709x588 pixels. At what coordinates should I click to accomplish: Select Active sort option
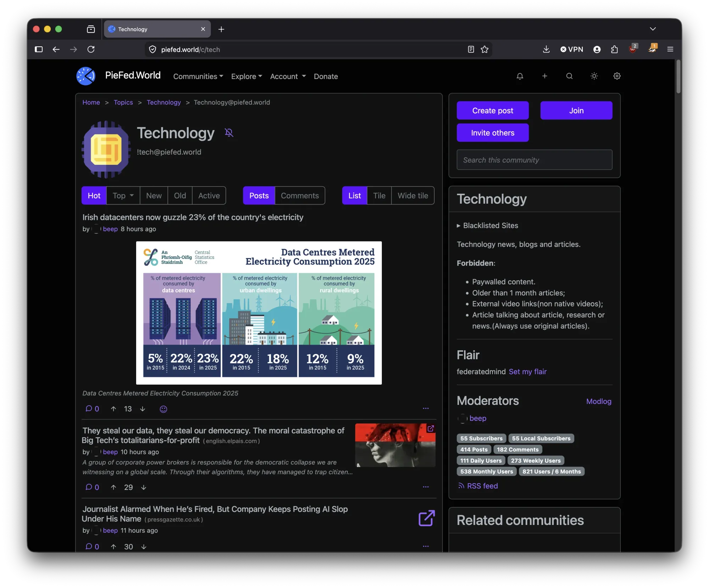click(x=209, y=196)
